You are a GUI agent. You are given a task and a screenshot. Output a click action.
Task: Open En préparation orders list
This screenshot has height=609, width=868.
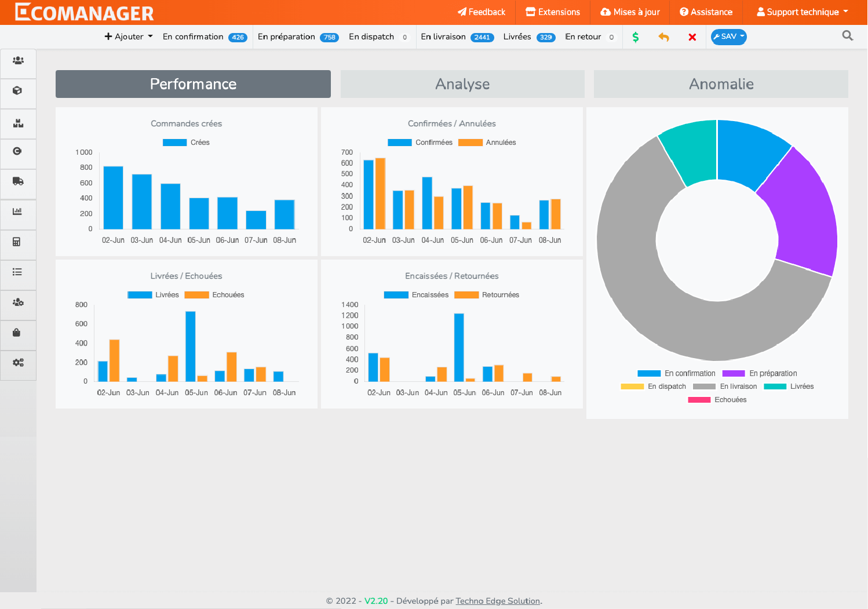point(298,37)
